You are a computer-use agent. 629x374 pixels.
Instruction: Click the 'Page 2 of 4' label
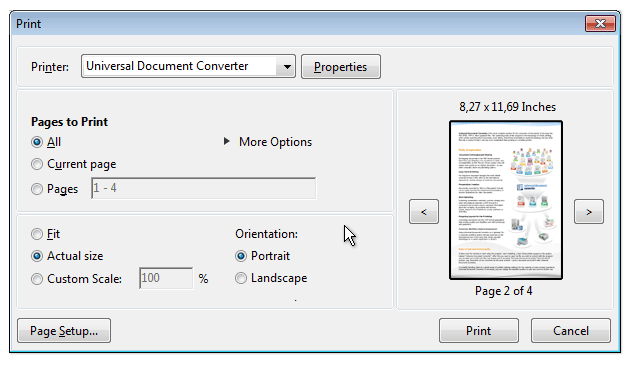503,291
